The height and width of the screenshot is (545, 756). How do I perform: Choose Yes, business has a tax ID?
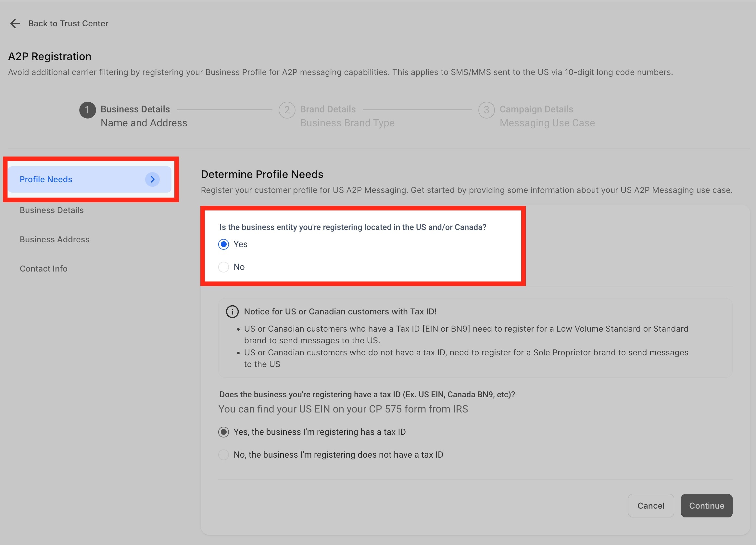[x=223, y=432]
